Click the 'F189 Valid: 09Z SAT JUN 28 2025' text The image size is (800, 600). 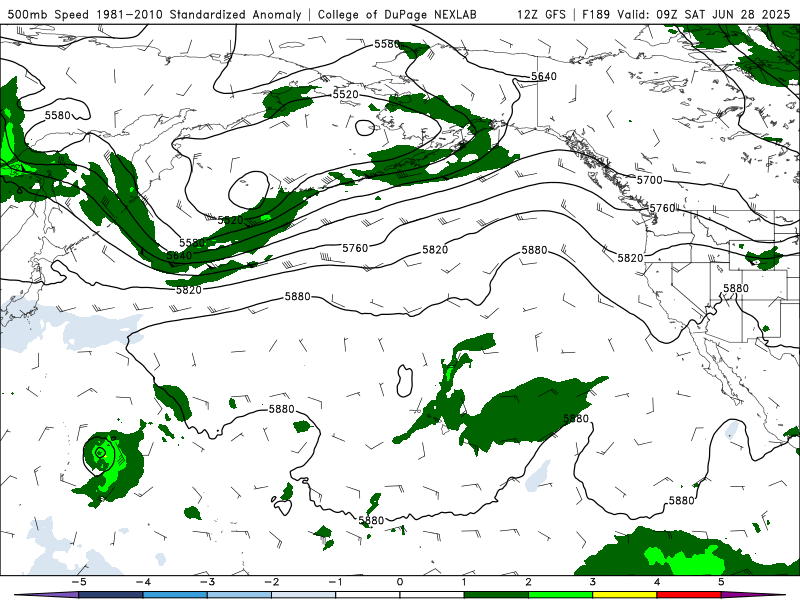coord(686,14)
